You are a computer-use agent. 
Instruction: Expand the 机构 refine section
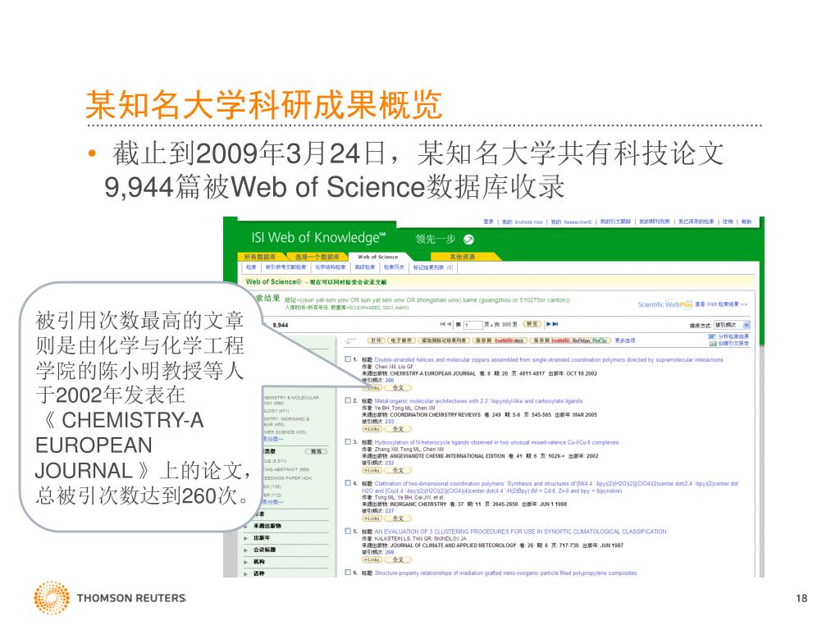pos(258,561)
